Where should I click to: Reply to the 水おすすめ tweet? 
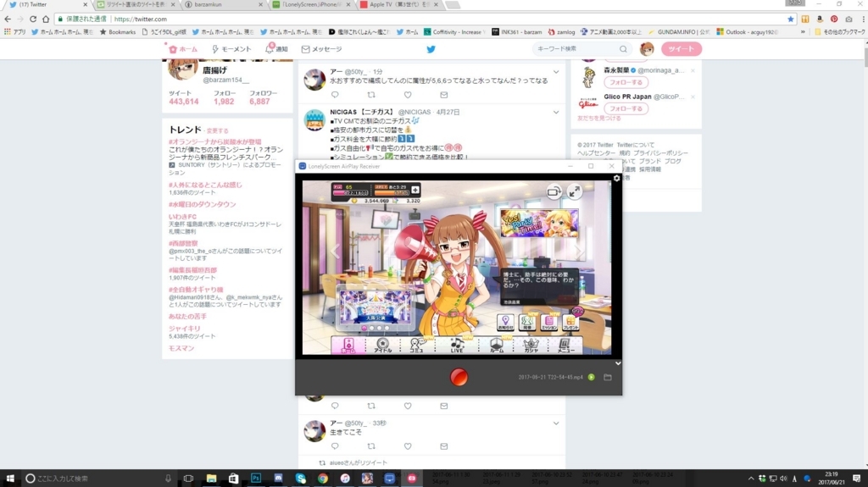click(335, 95)
